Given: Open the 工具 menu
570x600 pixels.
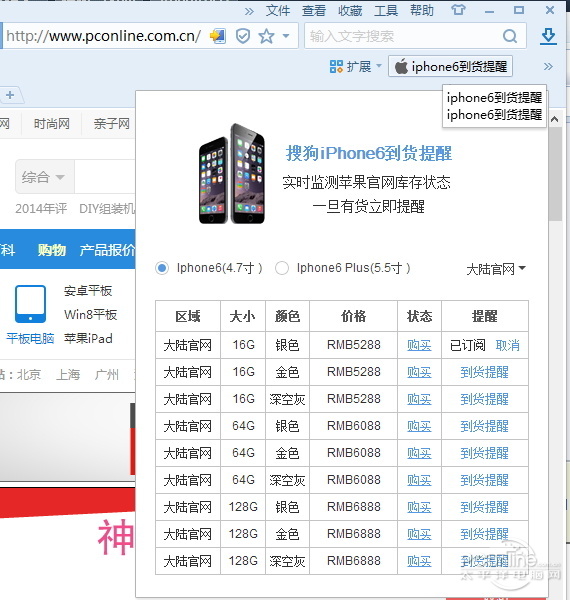Looking at the screenshot, I should tap(386, 10).
